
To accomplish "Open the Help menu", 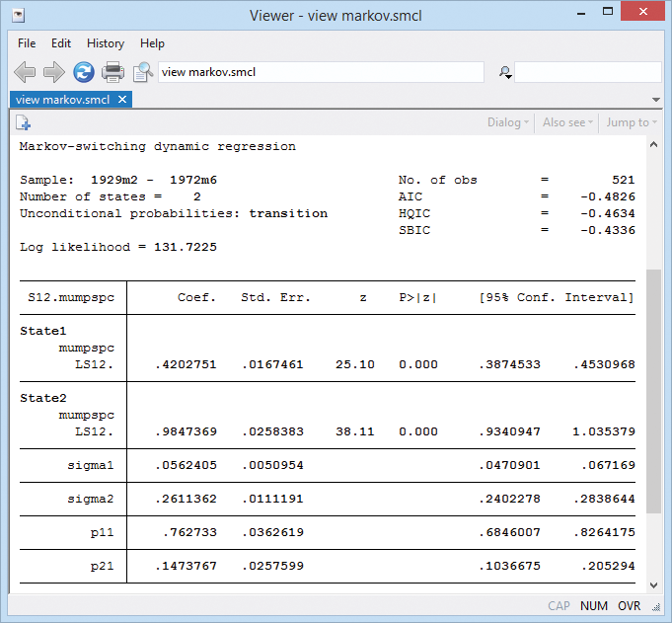I will (152, 43).
